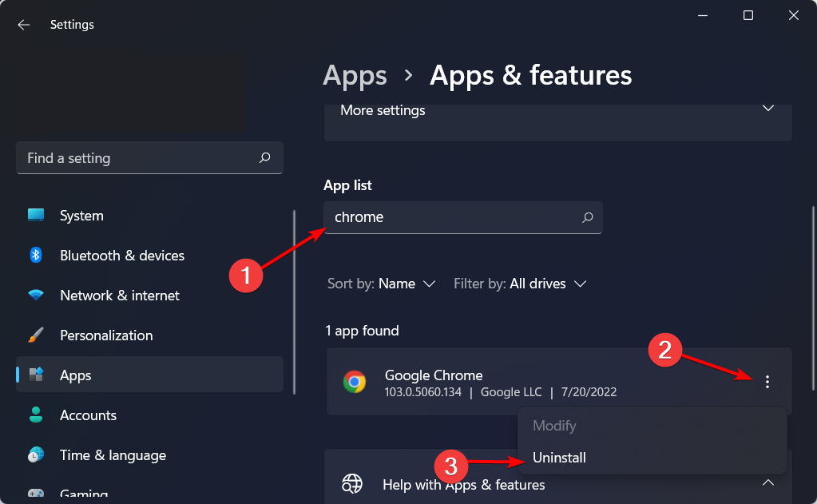Click the Apps icon in sidebar
Screen dimensions: 817x504
pyautogui.click(x=36, y=375)
